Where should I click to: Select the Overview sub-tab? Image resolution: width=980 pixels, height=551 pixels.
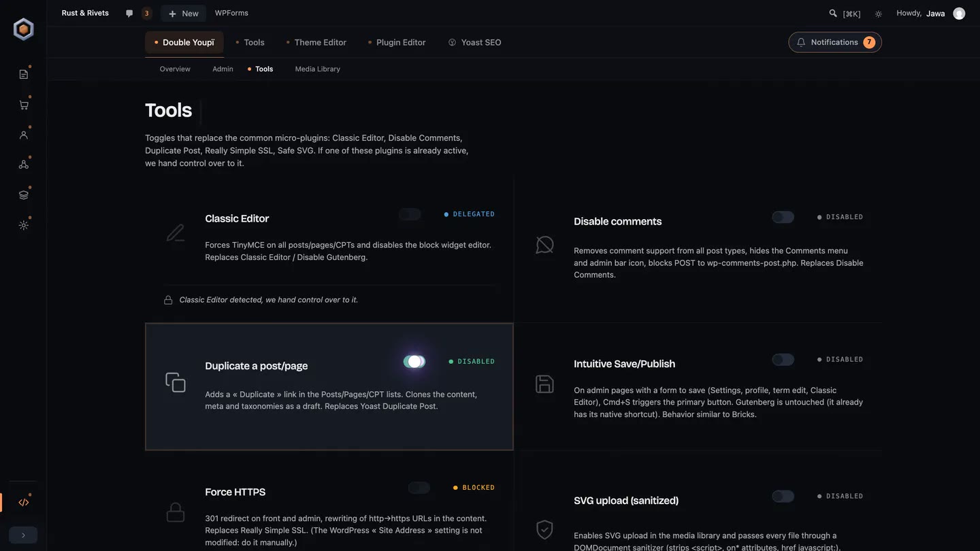coord(175,69)
